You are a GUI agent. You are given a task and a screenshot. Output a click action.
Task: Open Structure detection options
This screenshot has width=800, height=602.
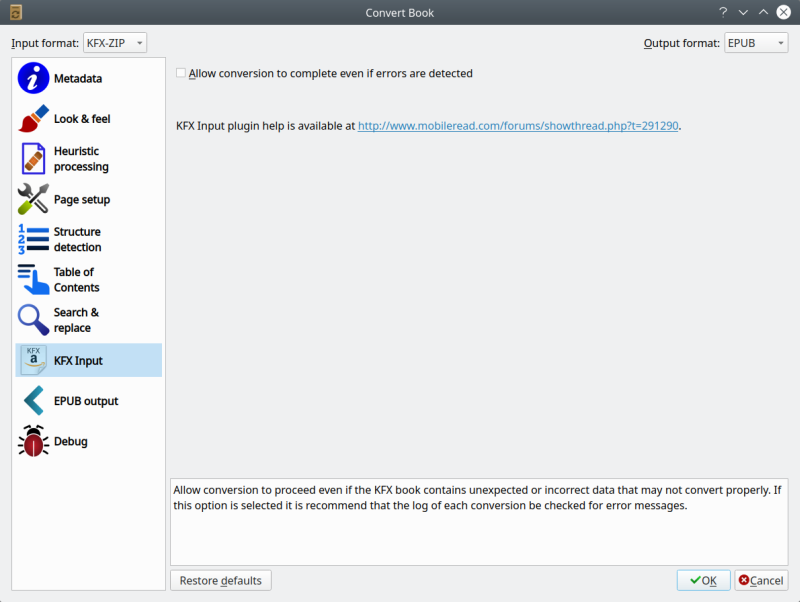tap(85, 239)
